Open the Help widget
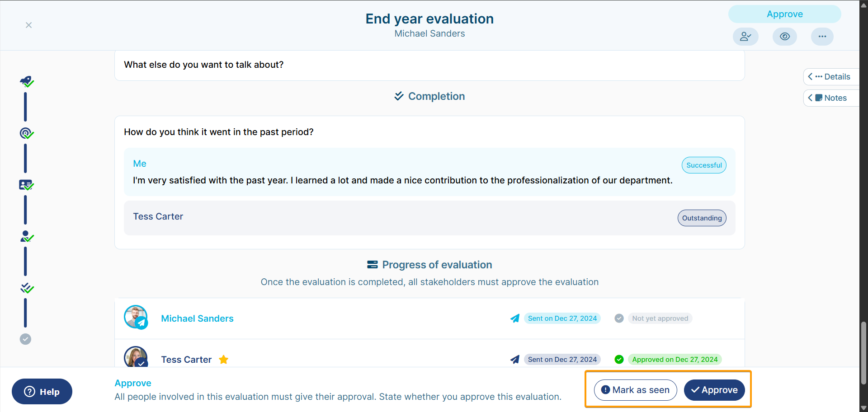Screen dimensions: 868x412 point(42,392)
